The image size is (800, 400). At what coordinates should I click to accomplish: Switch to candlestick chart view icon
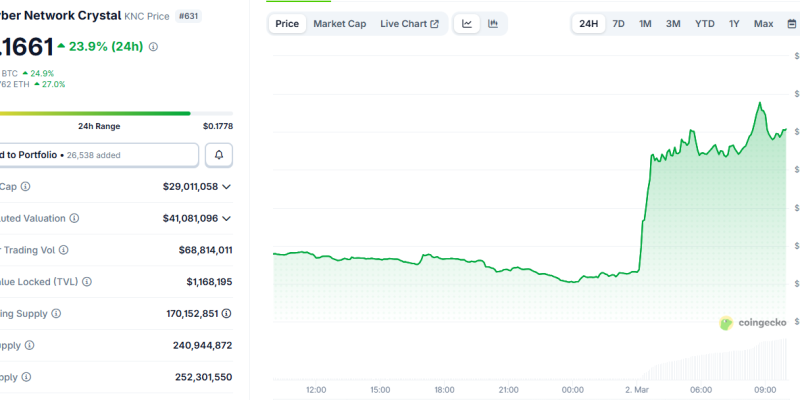493,24
